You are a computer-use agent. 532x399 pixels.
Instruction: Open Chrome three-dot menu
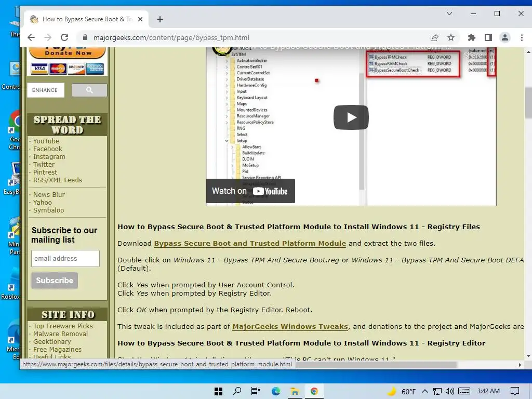522,37
